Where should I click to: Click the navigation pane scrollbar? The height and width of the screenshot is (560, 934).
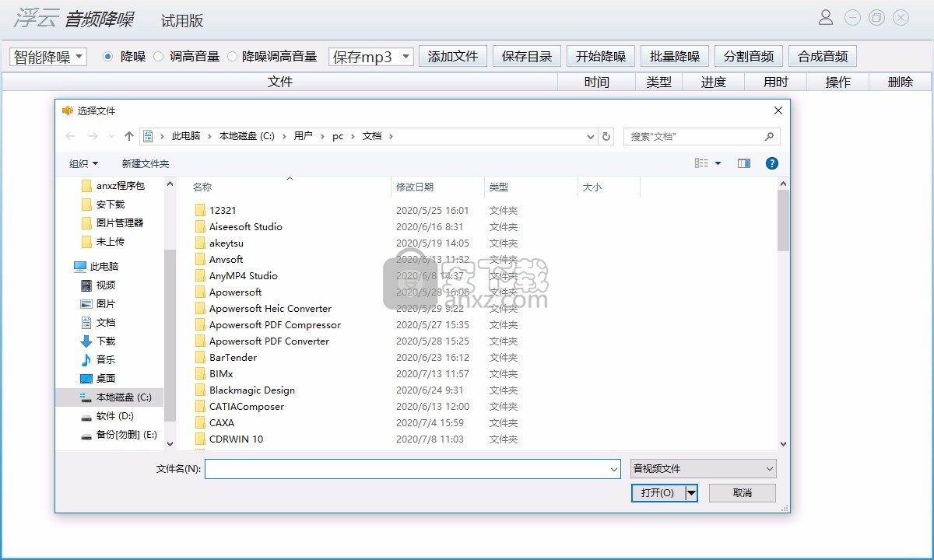coord(170,334)
